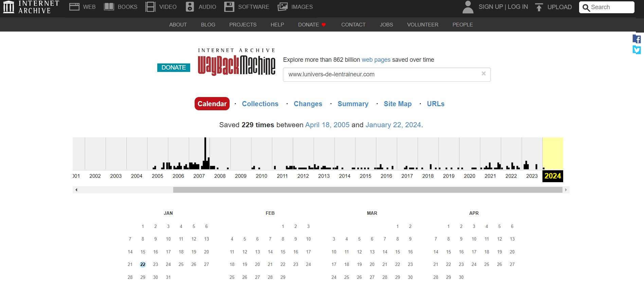Open the Images section icon
Viewport: 644px width, 286px height.
[283, 7]
